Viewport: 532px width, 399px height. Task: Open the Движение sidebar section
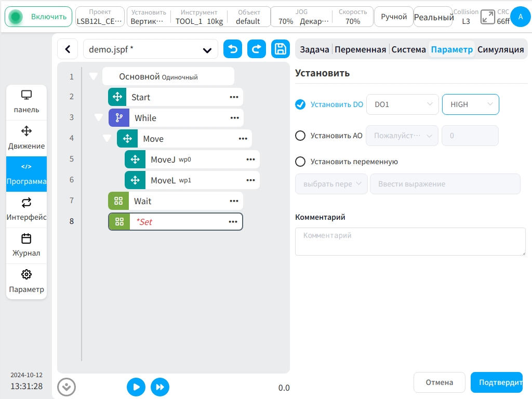click(x=26, y=138)
